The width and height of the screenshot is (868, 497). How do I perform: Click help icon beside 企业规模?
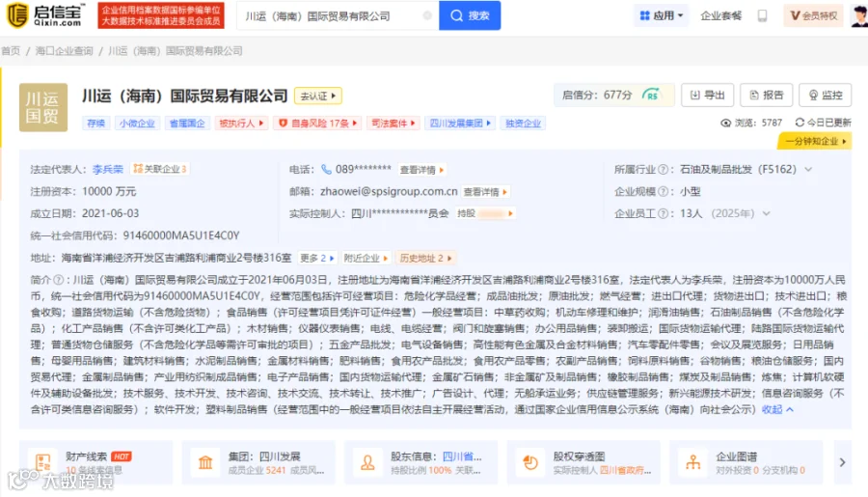[x=663, y=192]
